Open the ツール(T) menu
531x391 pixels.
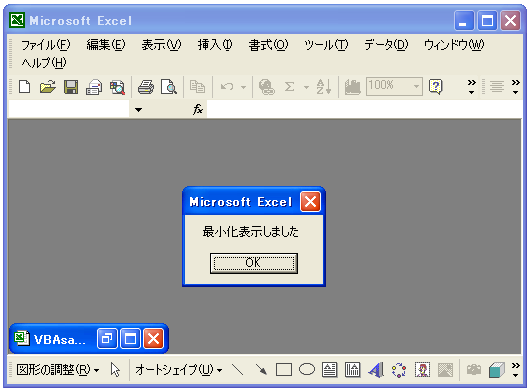[x=326, y=45]
